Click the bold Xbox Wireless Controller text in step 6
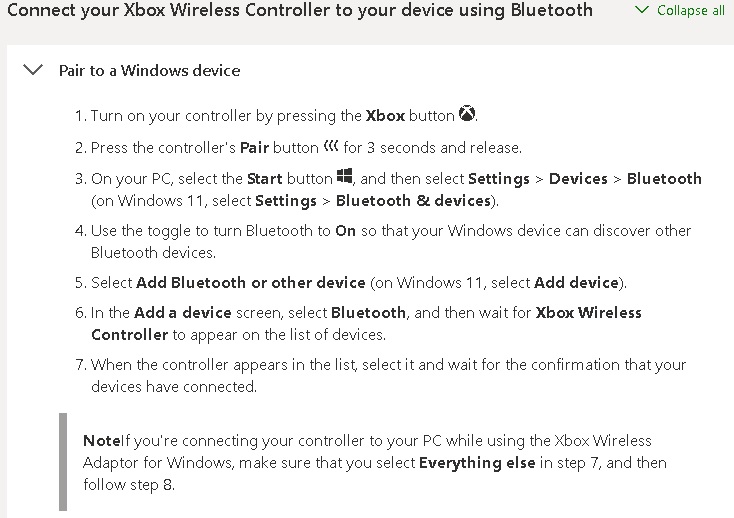This screenshot has height=518, width=734. click(x=588, y=313)
